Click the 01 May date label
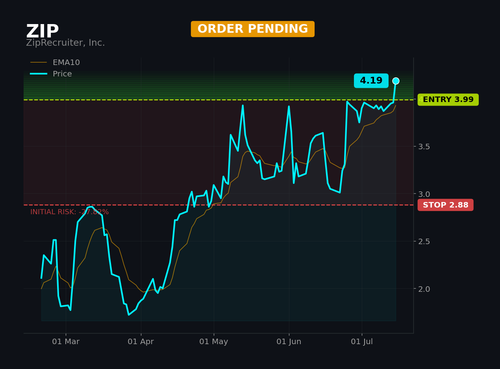Viewport: 500px width, 369px height. click(214, 341)
